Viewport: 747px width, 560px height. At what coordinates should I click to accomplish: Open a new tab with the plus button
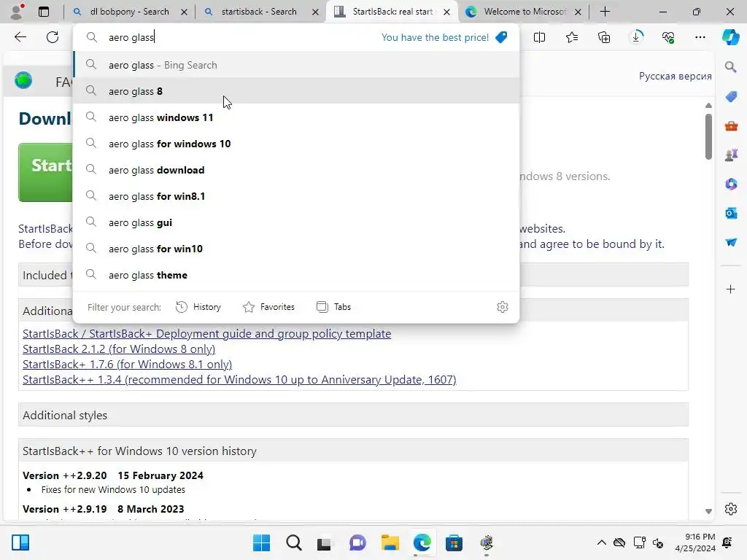pyautogui.click(x=605, y=12)
